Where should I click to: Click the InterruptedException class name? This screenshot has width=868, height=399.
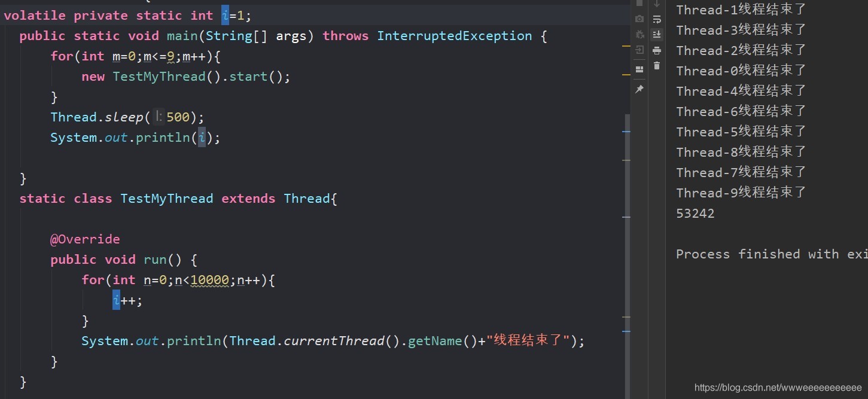tap(454, 36)
